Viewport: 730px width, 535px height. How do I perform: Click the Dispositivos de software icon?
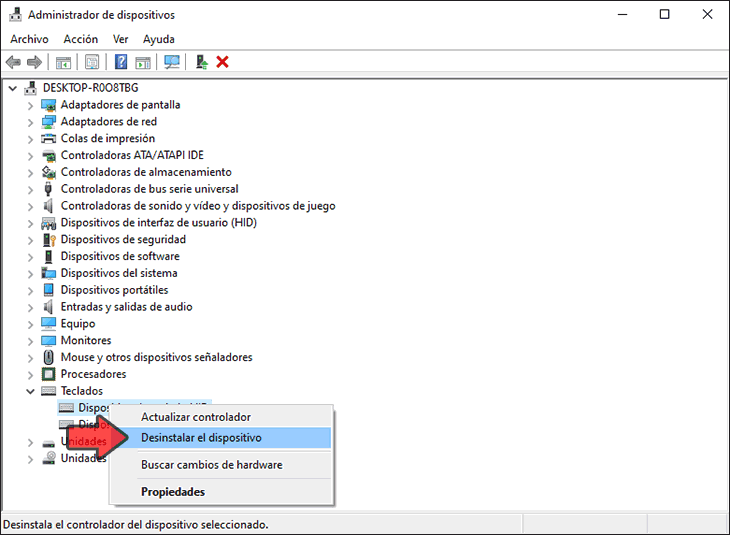click(x=48, y=257)
